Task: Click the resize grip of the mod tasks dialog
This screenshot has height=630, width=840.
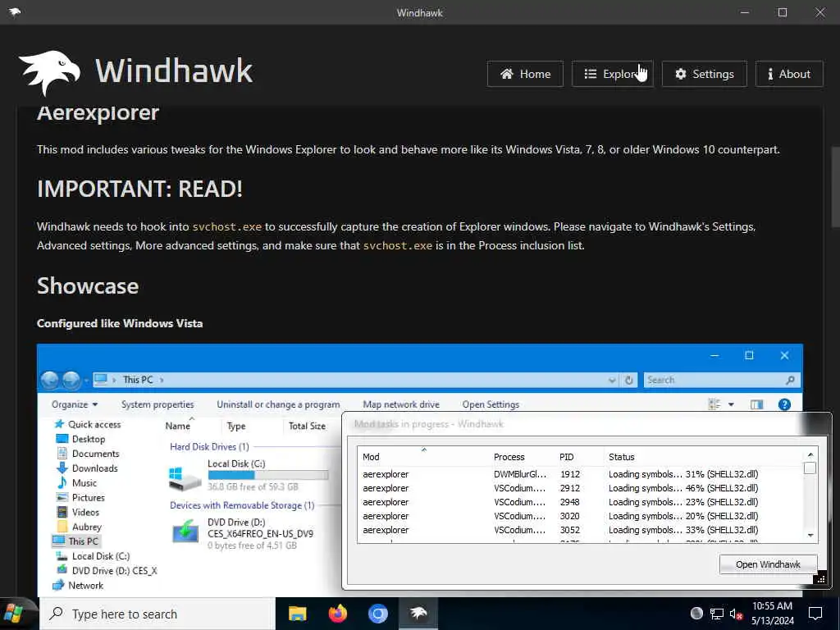Action: (820, 580)
